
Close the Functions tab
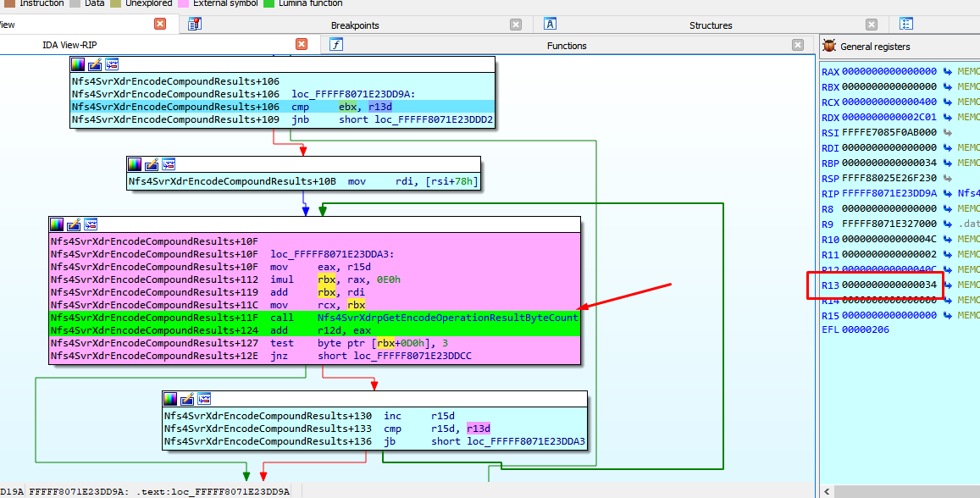pos(798,44)
